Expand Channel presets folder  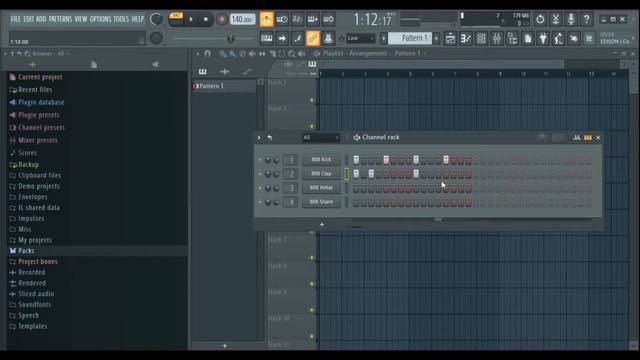point(41,127)
